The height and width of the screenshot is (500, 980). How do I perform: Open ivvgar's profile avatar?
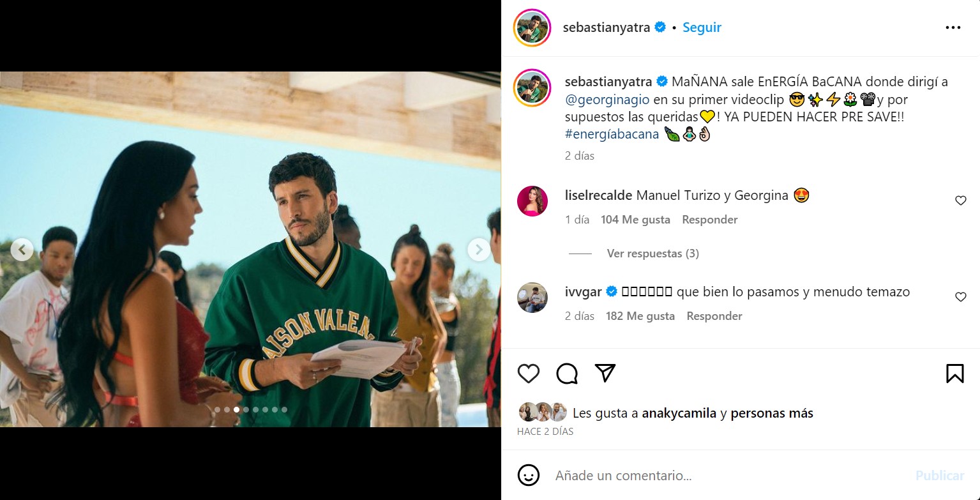(x=532, y=298)
